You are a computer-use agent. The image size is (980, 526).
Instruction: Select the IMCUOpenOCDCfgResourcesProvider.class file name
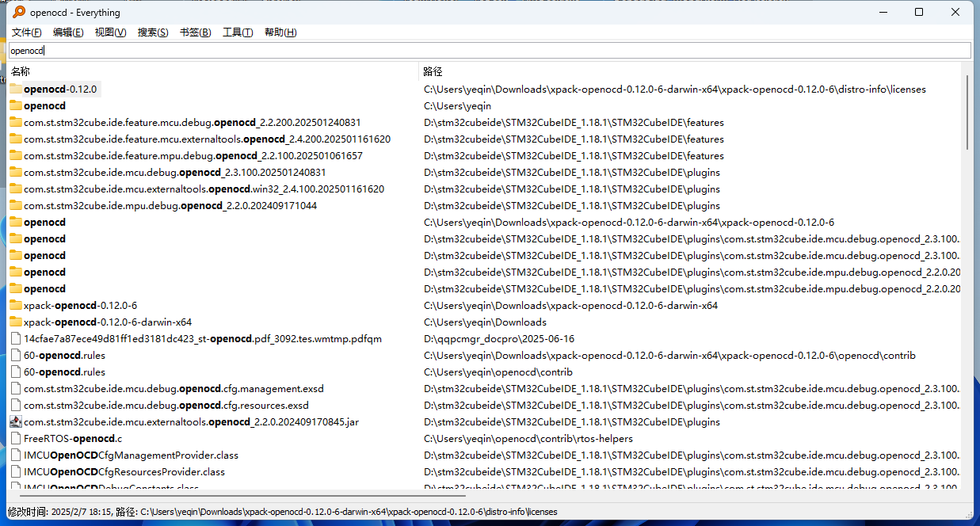124,471
